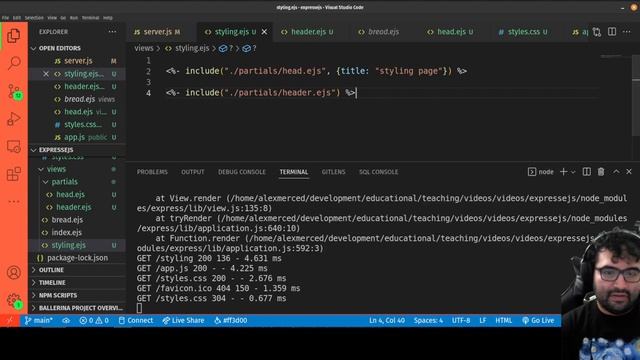Kill the terminal with trash icon
The height and width of the screenshot is (360, 640).
pyautogui.click(x=601, y=172)
